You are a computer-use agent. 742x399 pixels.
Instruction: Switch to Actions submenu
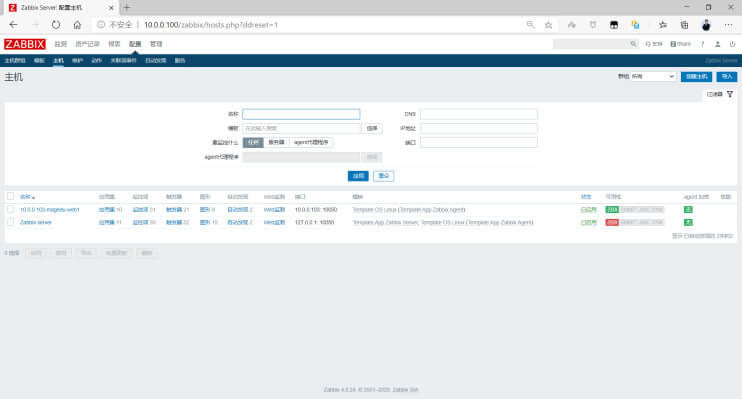point(97,61)
